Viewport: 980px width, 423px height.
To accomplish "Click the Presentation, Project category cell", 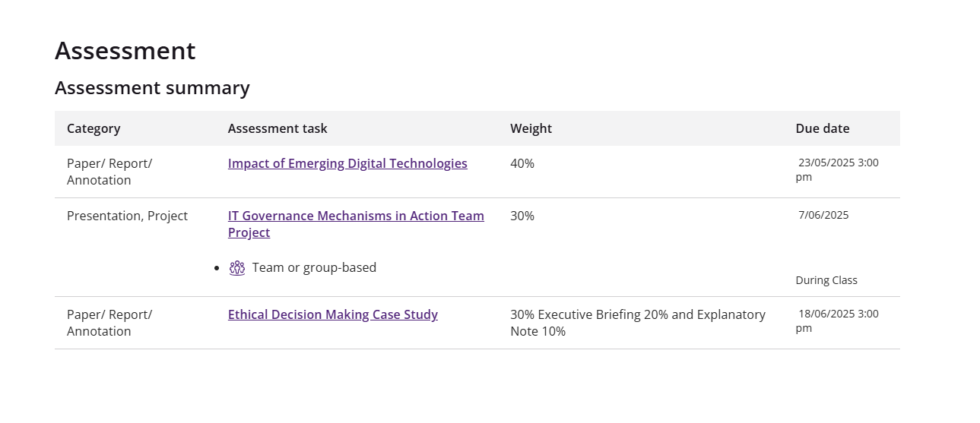I will click(127, 216).
